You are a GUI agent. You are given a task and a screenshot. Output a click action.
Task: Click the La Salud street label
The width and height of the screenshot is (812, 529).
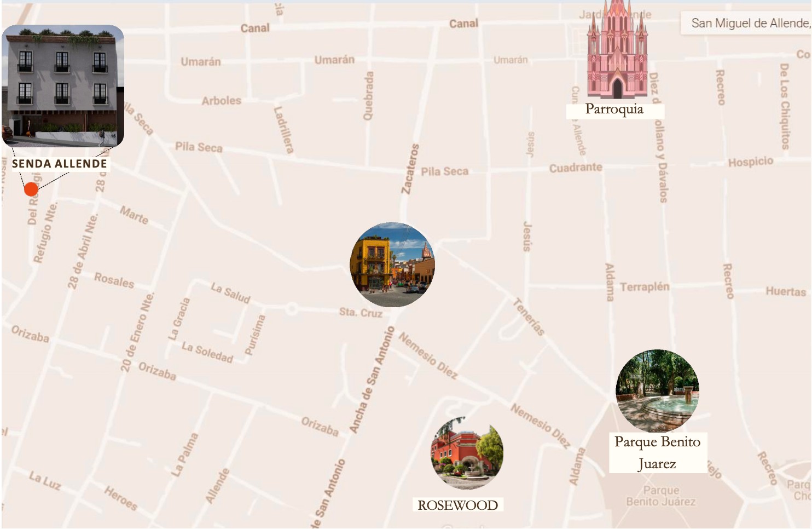point(230,292)
